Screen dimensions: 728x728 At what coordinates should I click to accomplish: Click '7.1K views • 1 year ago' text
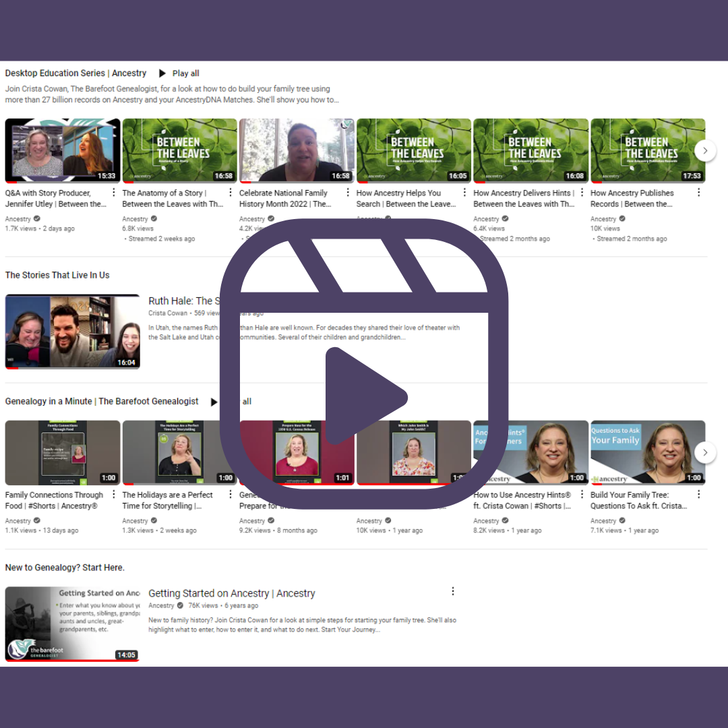point(624,530)
